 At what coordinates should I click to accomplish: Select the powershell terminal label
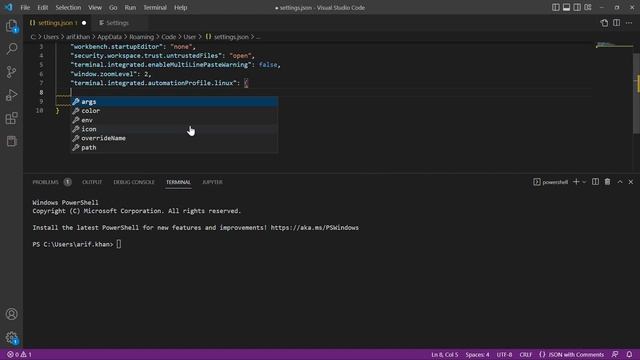click(x=551, y=182)
